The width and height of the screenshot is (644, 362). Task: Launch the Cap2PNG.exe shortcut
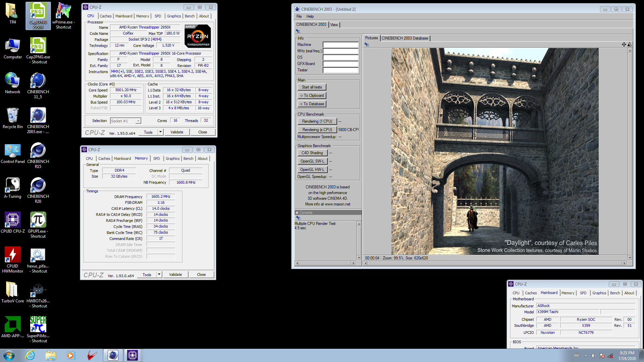pos(38,50)
